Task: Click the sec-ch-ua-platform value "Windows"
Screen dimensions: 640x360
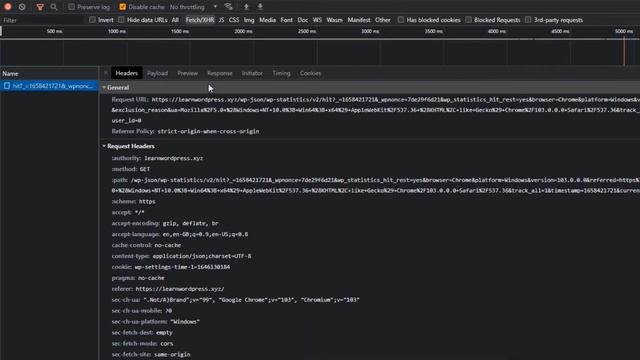Action: 185,322
